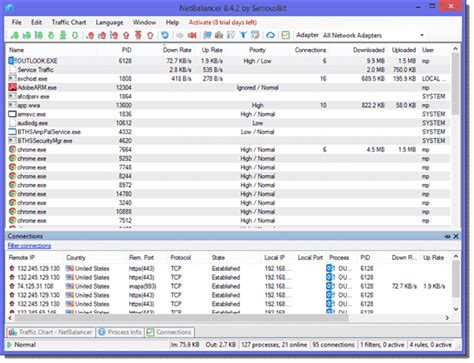Click the second red upload priority icon

102,35
